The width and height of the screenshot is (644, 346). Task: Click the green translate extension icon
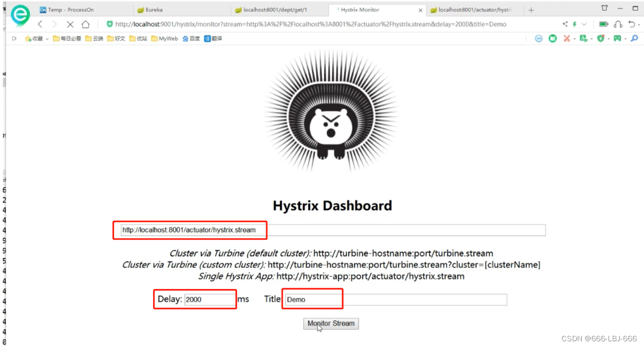[x=583, y=39]
